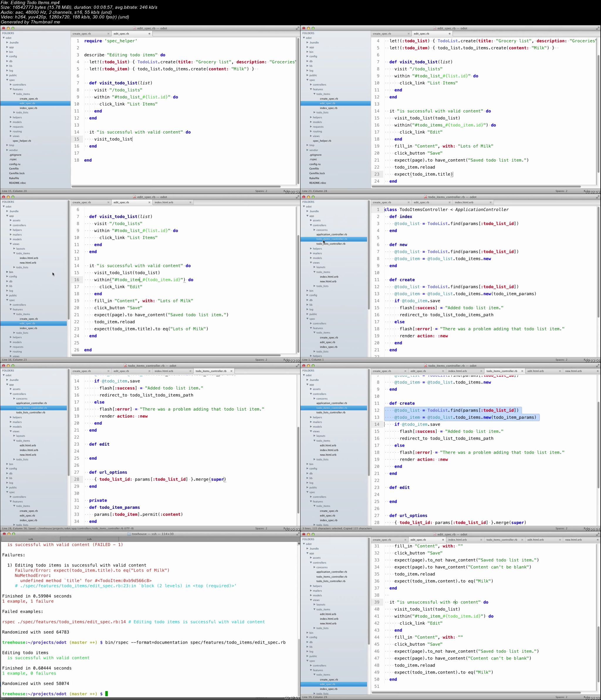Click edit_spec.rb tab's unsaved dot, 00:08:02 frame
The image size is (601, 700).
[x=443, y=540]
